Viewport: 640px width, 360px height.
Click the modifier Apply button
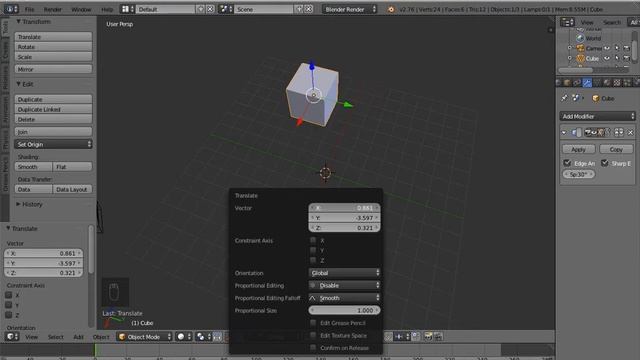click(x=578, y=149)
